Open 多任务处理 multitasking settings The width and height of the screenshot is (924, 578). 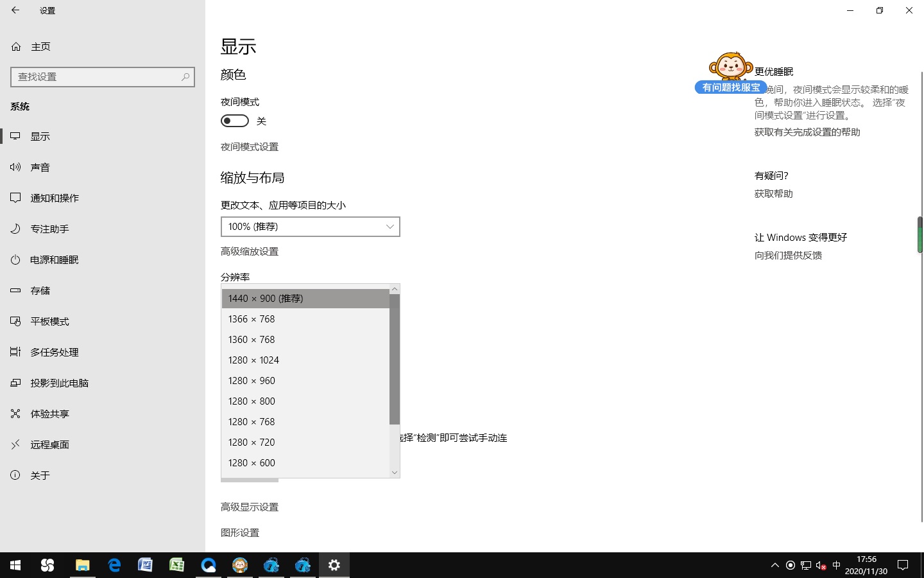coord(103,352)
